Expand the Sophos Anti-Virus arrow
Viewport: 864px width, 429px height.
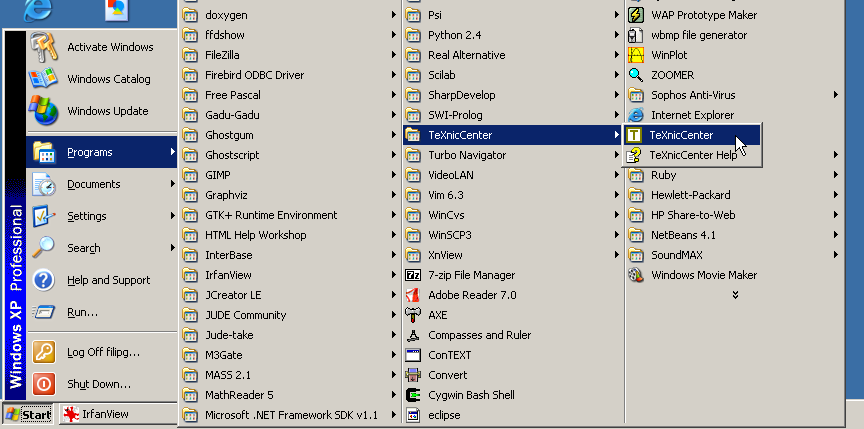point(836,95)
